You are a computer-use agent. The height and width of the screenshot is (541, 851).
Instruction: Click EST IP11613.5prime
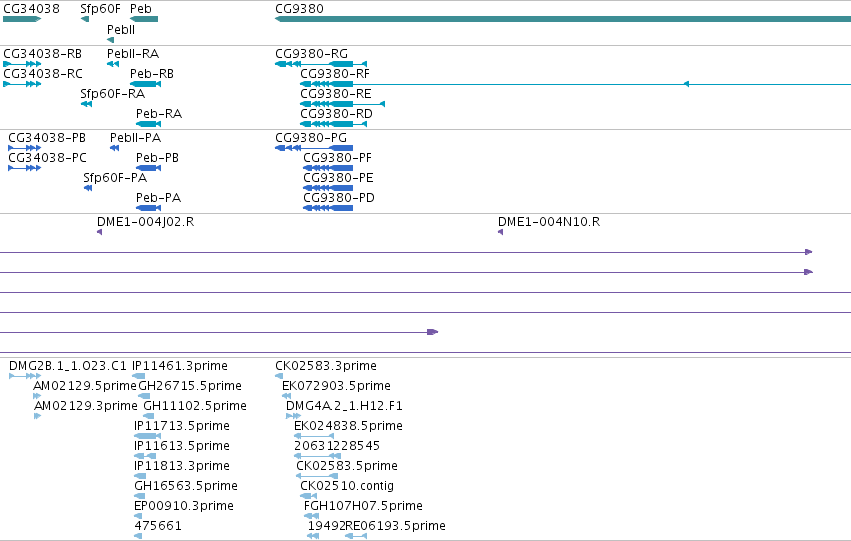click(x=182, y=446)
